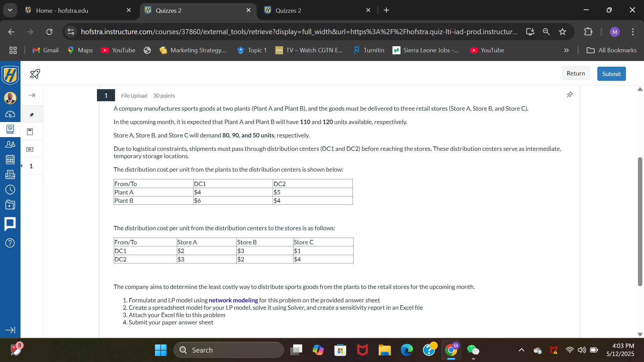Open Groups people icon in sidebar
644x362 pixels.
coord(10,144)
